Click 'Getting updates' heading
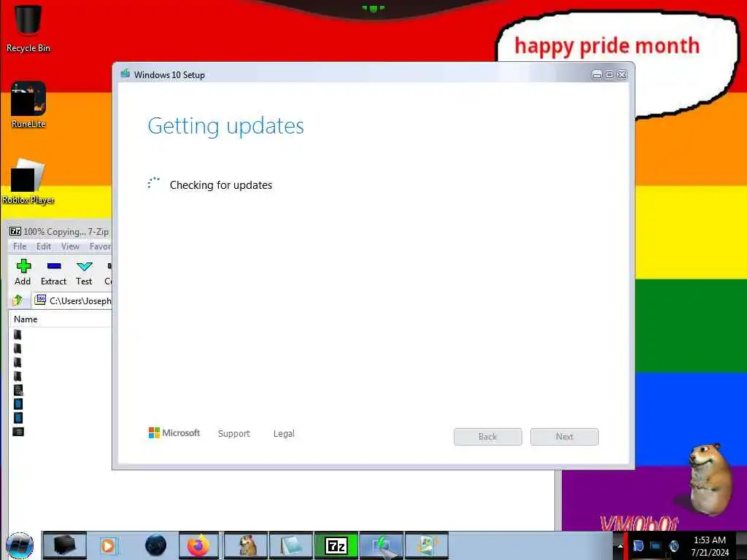This screenshot has height=560, width=747. pyautogui.click(x=226, y=125)
